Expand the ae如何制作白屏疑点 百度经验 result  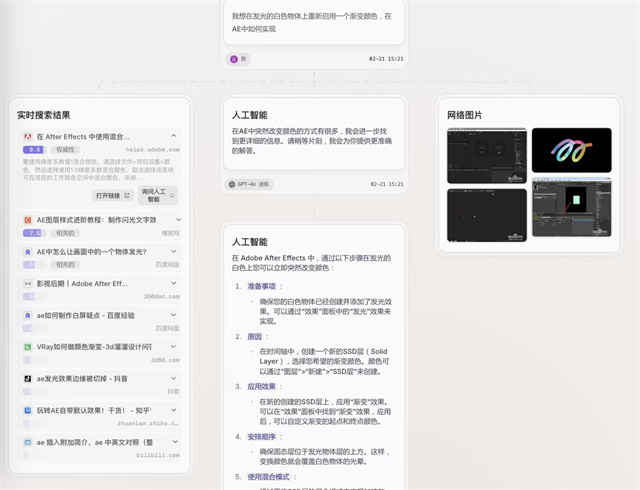coord(173,315)
